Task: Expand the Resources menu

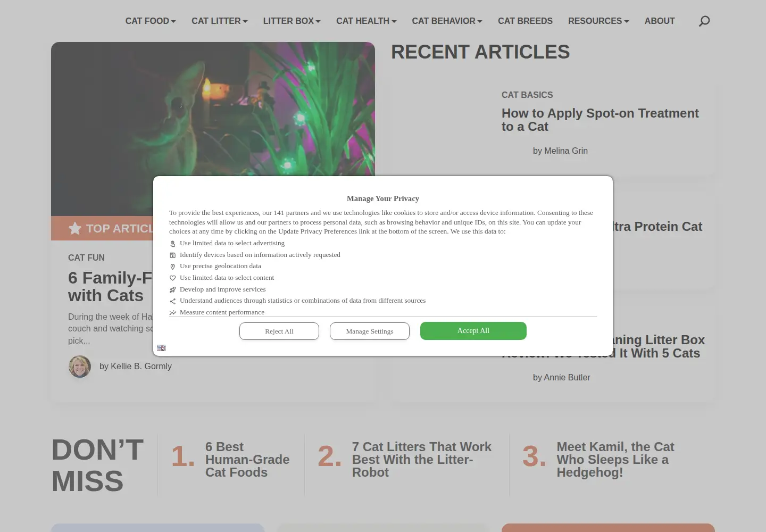Action: point(598,21)
